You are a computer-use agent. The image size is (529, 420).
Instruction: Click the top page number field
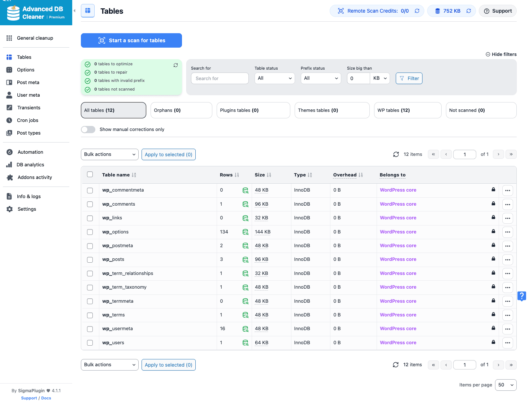click(x=465, y=154)
